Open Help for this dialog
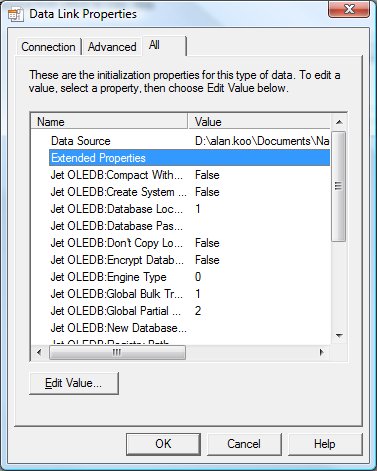This screenshot has width=377, height=471. (325, 444)
